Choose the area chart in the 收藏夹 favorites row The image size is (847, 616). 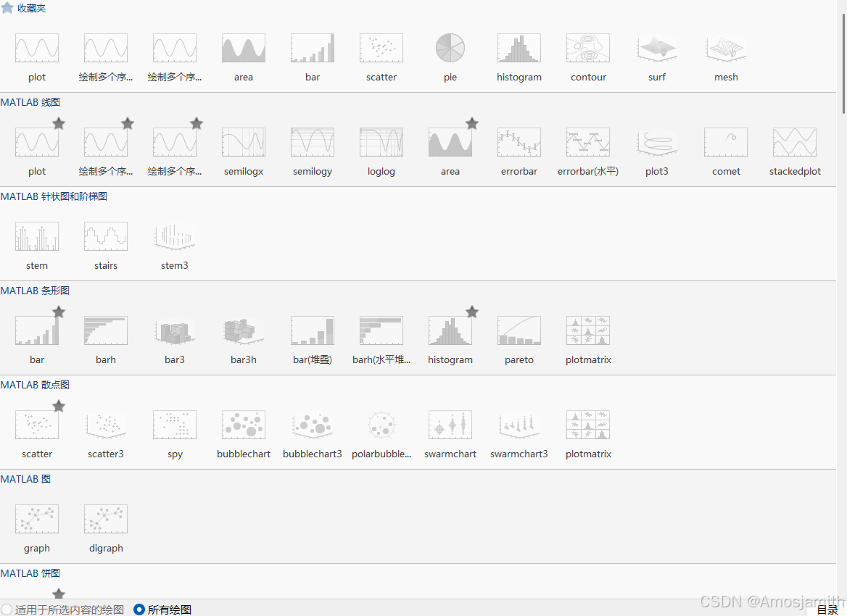pyautogui.click(x=244, y=48)
